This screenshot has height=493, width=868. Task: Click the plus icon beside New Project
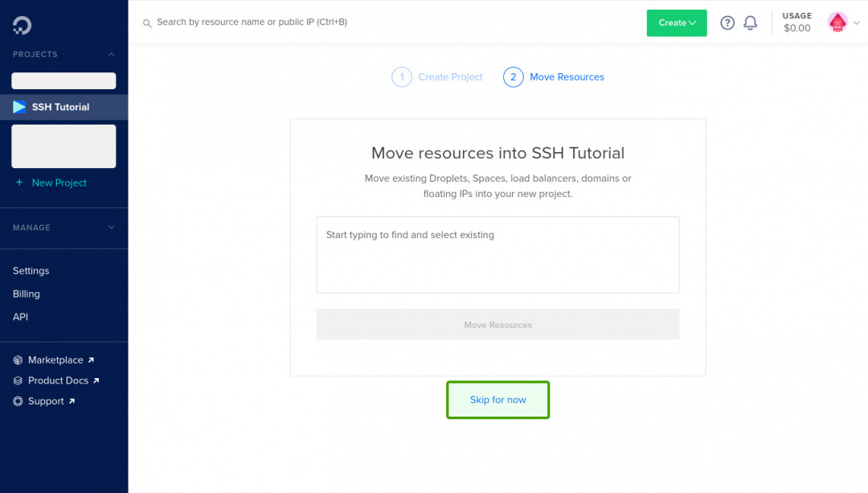click(x=19, y=183)
